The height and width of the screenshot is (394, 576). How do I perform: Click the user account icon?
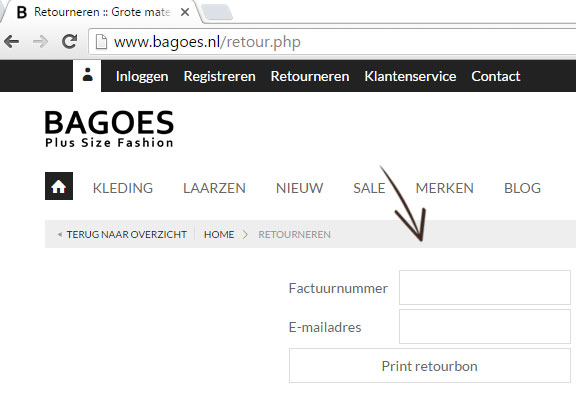(87, 75)
